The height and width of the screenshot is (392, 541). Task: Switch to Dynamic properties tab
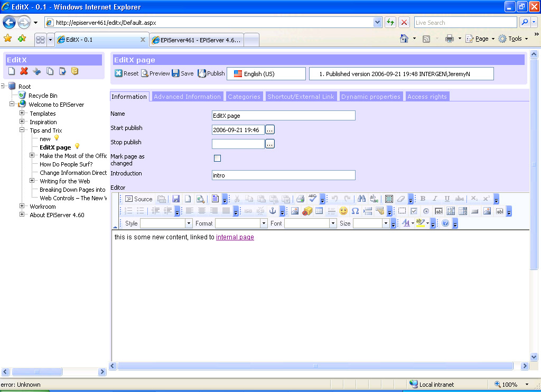coord(371,97)
